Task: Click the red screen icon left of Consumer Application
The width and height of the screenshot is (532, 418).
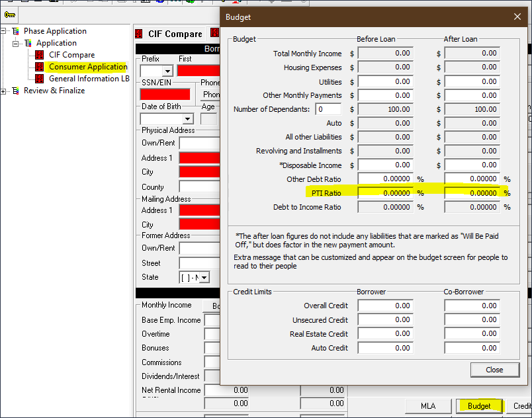Action: coord(39,66)
